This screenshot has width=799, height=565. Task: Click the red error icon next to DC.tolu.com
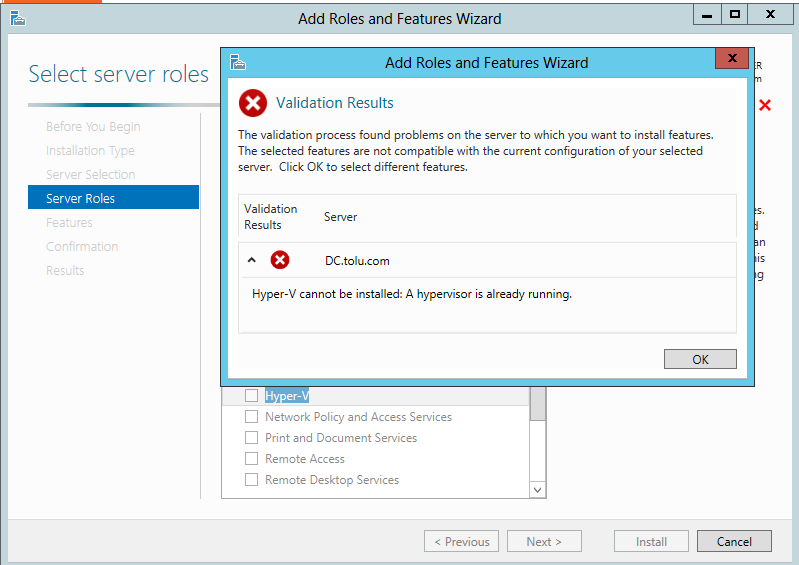[280, 260]
